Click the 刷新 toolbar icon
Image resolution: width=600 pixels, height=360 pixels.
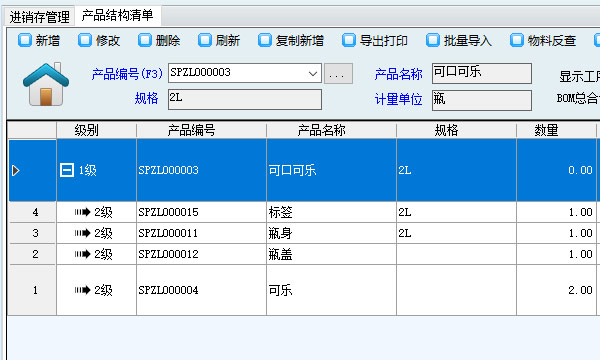coord(205,40)
